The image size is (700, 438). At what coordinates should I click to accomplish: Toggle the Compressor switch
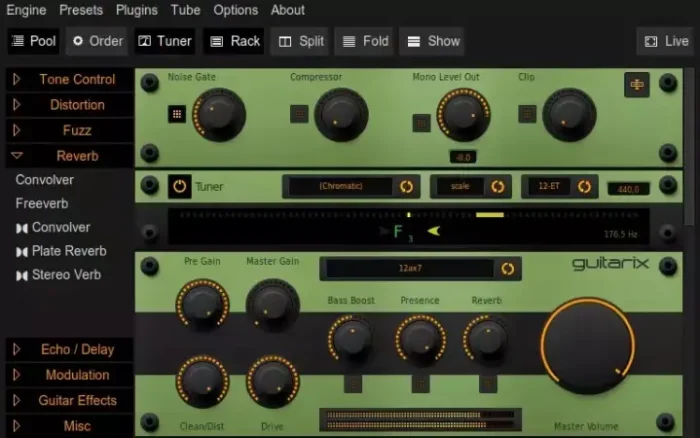coord(299,114)
